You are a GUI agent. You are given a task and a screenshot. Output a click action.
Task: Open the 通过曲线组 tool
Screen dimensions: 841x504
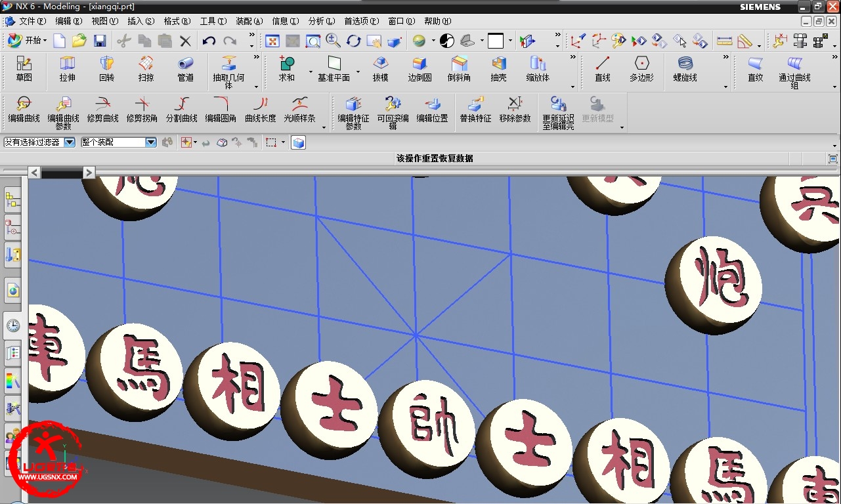795,73
